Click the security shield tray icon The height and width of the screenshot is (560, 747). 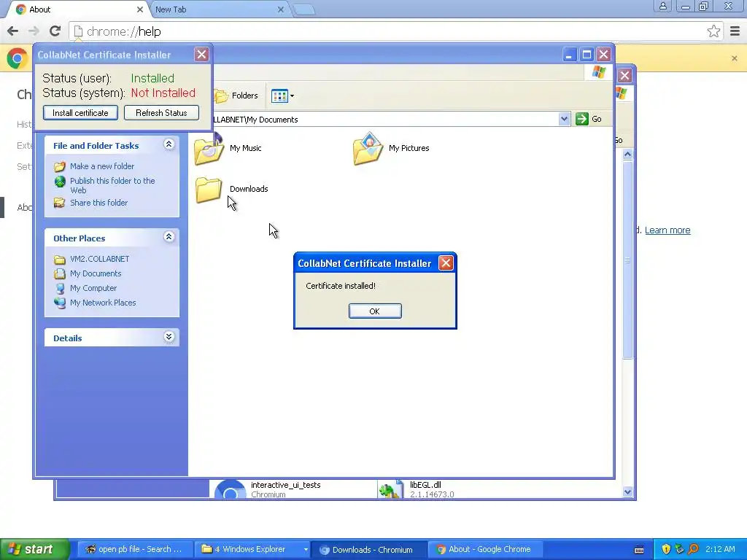(x=665, y=549)
